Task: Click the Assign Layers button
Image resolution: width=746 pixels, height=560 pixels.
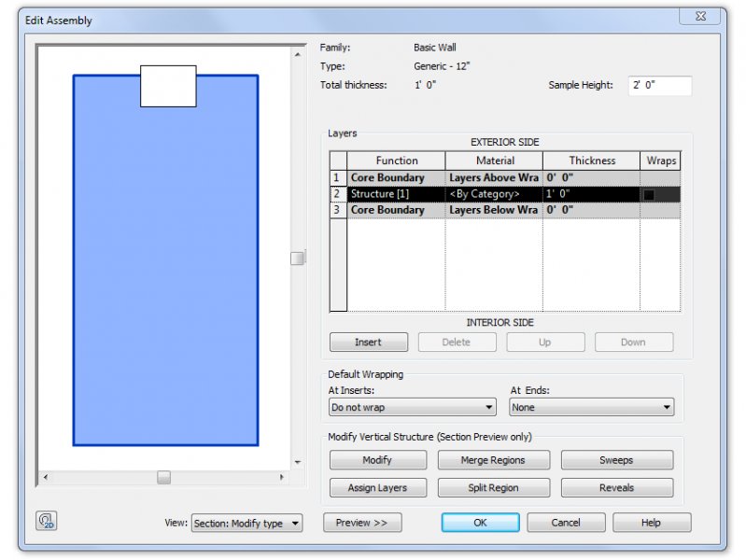Action: (x=378, y=488)
